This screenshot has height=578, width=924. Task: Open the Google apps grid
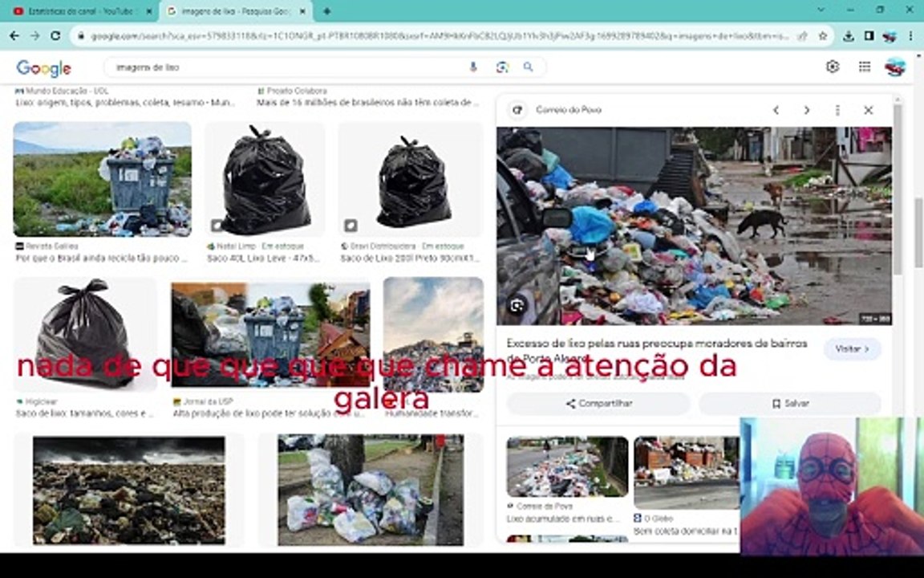pyautogui.click(x=865, y=67)
